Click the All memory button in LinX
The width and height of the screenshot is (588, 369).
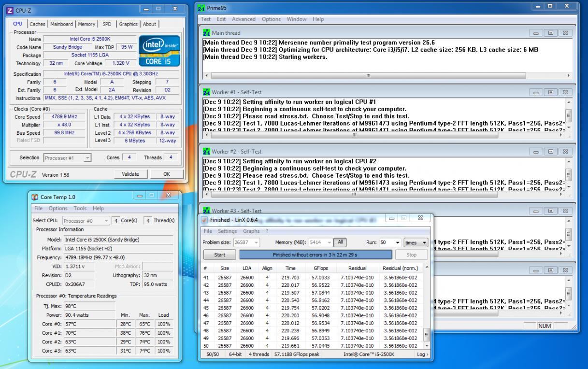[340, 242]
